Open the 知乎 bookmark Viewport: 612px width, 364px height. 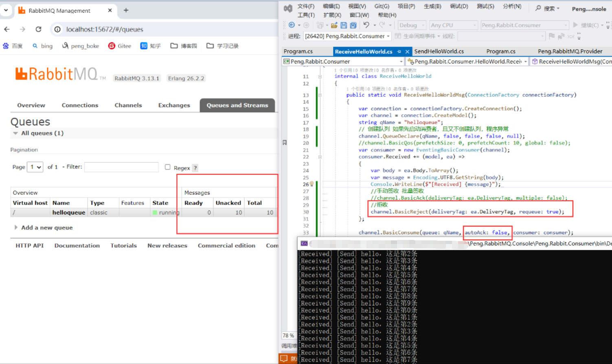pyautogui.click(x=151, y=46)
